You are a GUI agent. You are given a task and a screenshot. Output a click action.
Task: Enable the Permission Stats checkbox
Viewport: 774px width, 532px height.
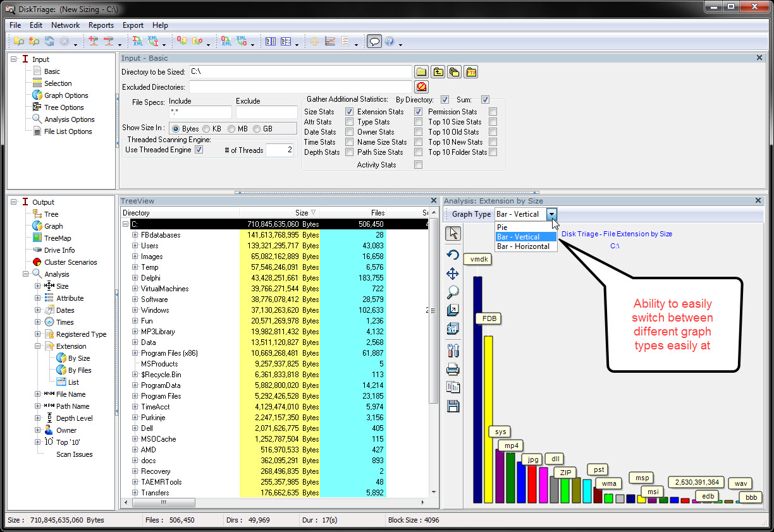(493, 112)
